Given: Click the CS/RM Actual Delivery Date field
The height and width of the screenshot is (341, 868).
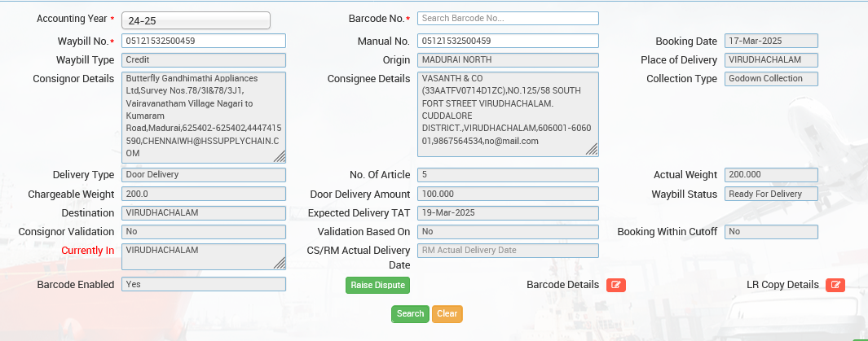Looking at the screenshot, I should 508,251.
